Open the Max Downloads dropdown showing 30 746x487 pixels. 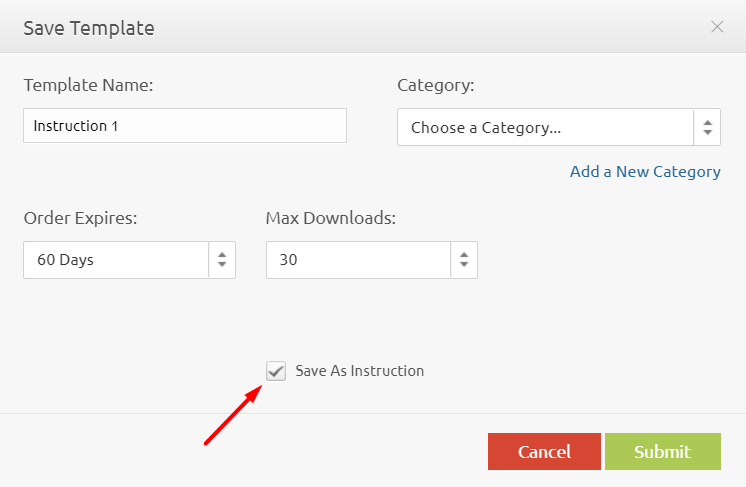coord(358,260)
